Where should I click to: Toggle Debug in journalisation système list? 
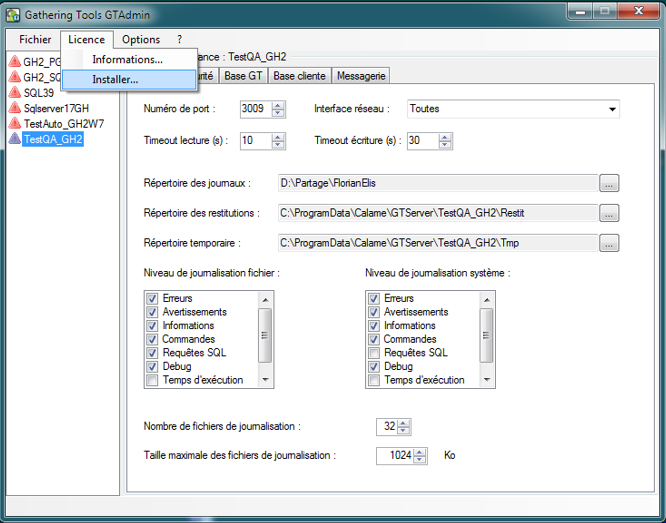point(374,366)
